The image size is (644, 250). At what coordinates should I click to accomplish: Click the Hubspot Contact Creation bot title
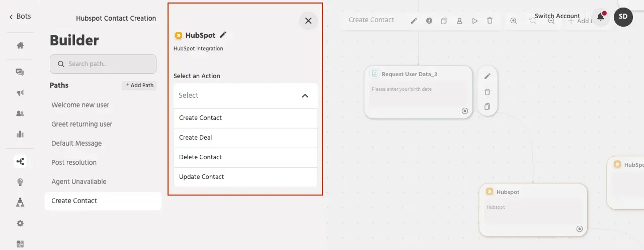tap(116, 18)
